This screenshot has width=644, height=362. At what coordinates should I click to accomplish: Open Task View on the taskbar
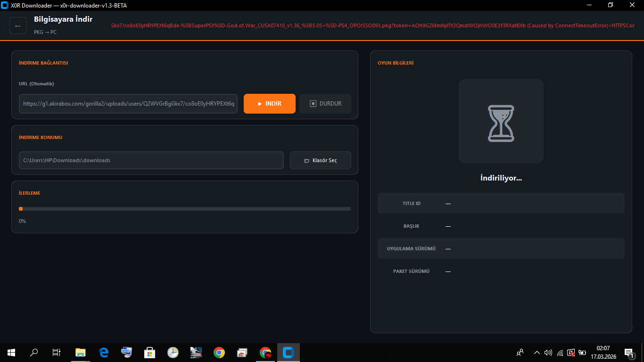tap(57, 353)
